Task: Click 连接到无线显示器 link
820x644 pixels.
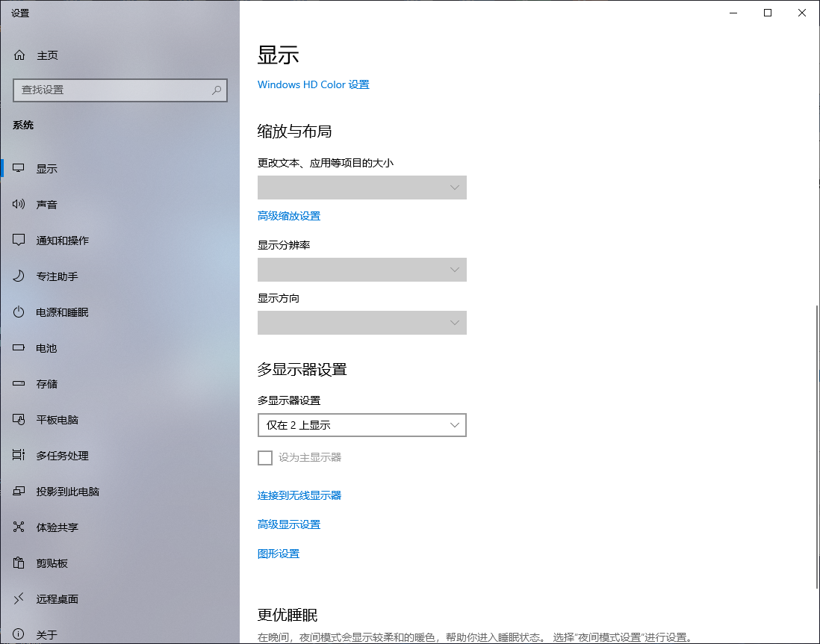Action: [x=299, y=495]
